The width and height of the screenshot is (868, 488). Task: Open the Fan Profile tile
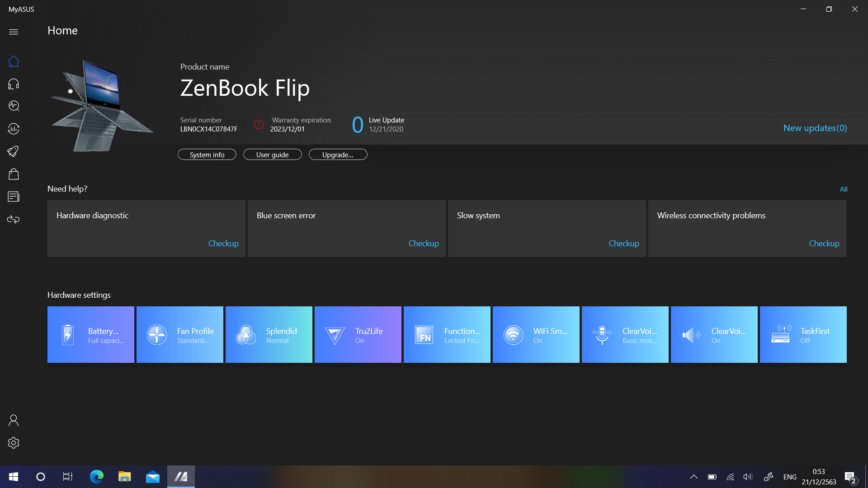[x=180, y=334]
